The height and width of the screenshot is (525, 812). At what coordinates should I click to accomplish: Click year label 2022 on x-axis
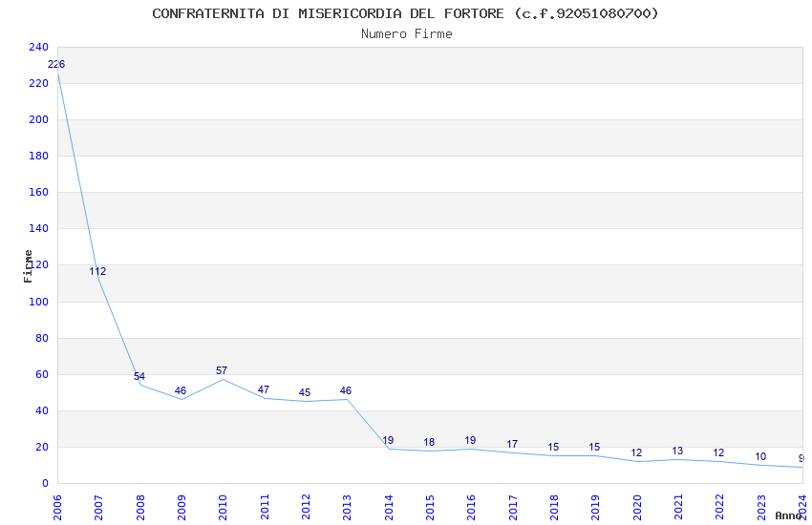[x=720, y=507]
